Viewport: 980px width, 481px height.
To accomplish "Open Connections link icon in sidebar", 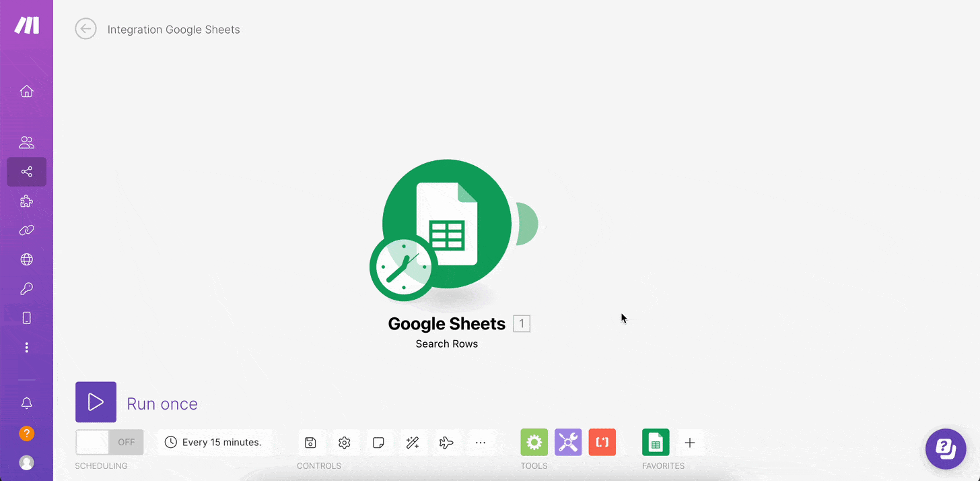I will pyautogui.click(x=26, y=230).
